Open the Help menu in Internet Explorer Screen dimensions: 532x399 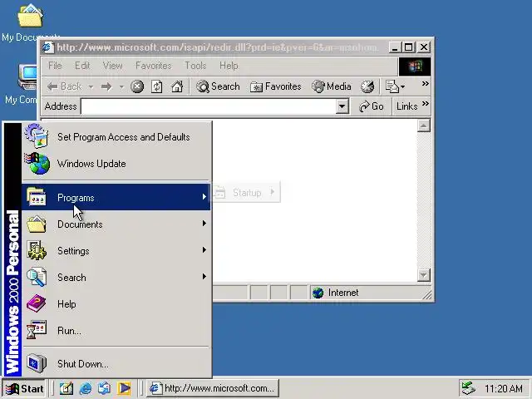(x=229, y=66)
